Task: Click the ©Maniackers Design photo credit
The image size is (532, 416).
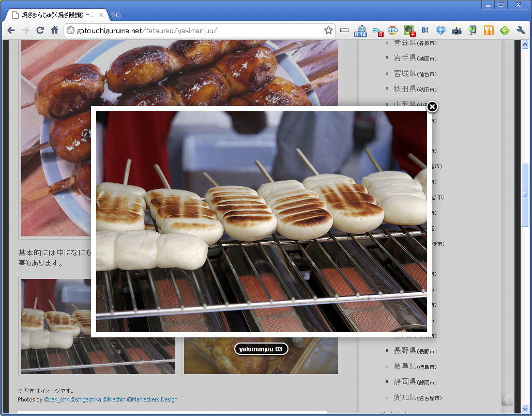Action: (152, 399)
